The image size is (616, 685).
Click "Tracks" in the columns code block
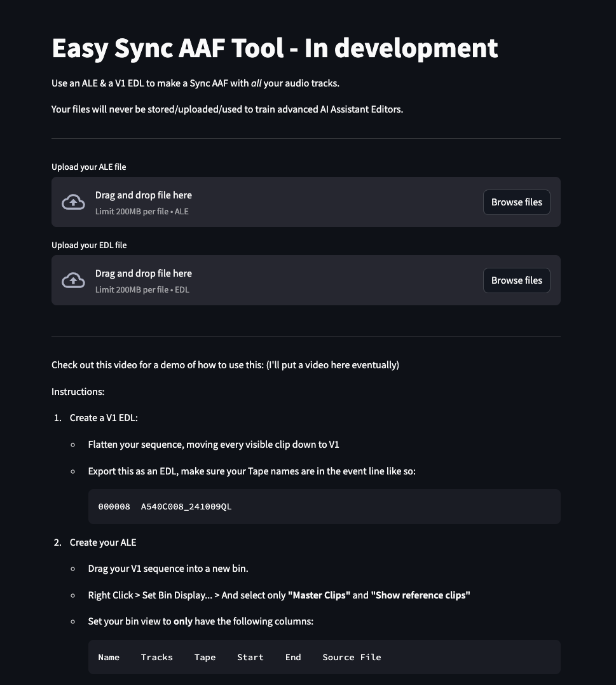coord(156,658)
